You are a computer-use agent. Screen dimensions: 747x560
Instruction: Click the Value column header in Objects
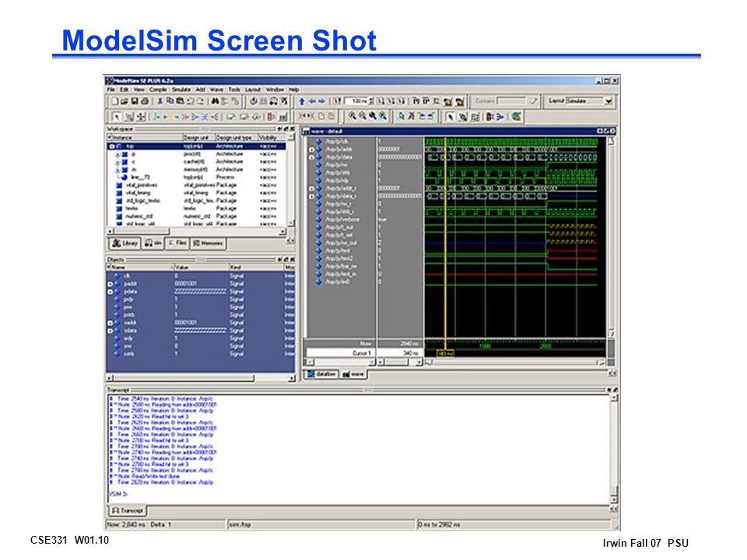(x=201, y=268)
